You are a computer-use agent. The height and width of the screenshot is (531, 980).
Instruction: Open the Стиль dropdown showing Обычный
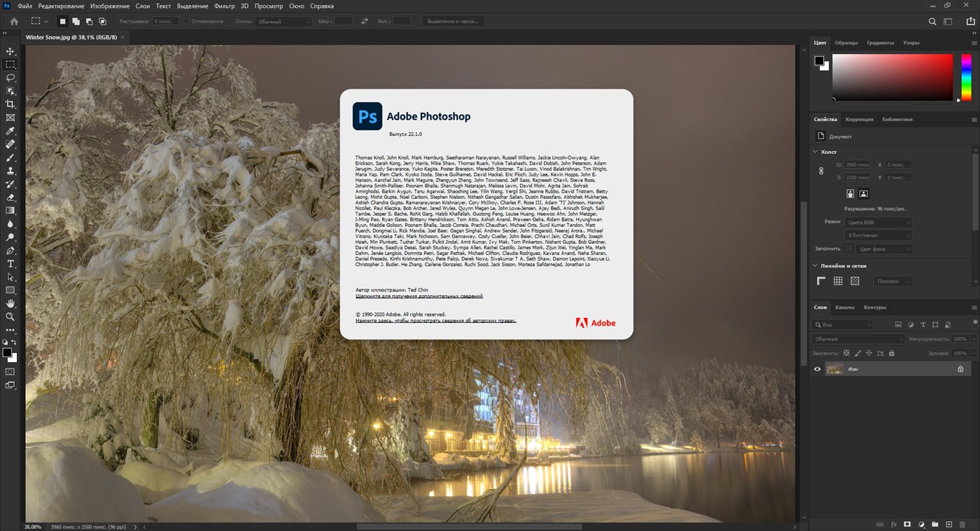tap(283, 22)
